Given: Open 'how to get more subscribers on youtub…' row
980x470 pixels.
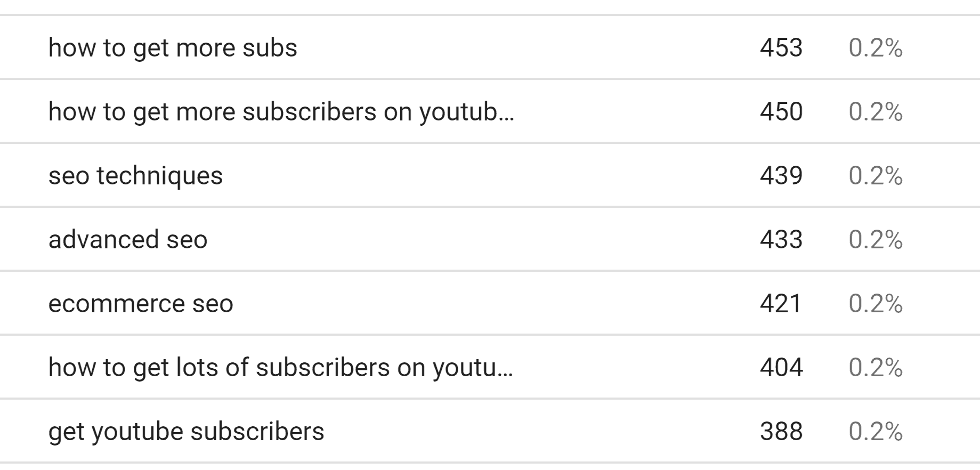Looking at the screenshot, I should (x=490, y=111).
